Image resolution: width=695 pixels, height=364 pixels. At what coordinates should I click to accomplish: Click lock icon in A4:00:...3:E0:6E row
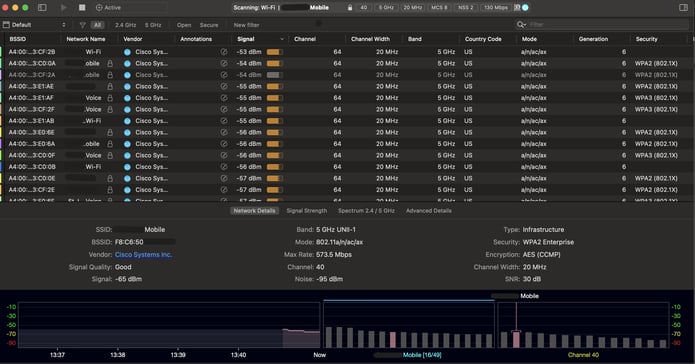pyautogui.click(x=110, y=132)
